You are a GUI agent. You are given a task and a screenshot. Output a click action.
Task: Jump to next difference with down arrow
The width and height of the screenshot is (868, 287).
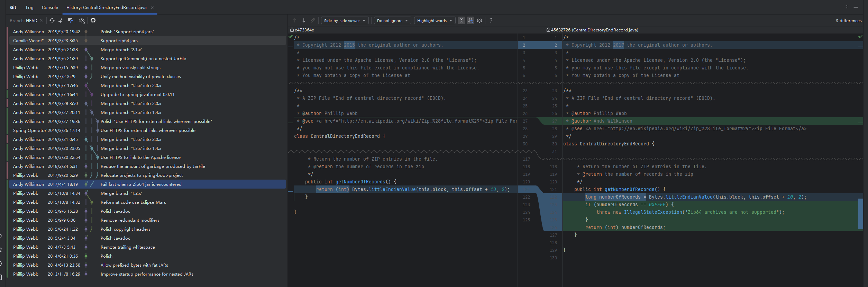(x=304, y=21)
